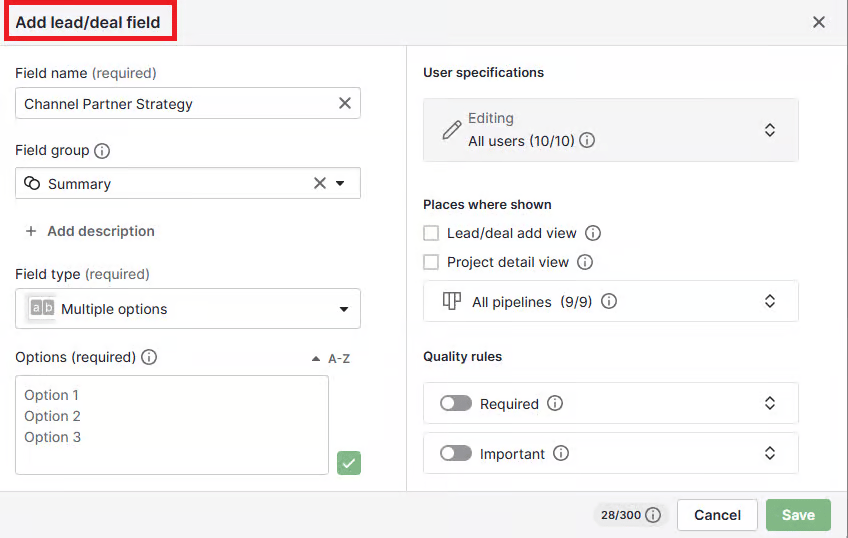This screenshot has width=848, height=538.
Task: Close the Add lead/deal field dialog
Action: click(819, 22)
